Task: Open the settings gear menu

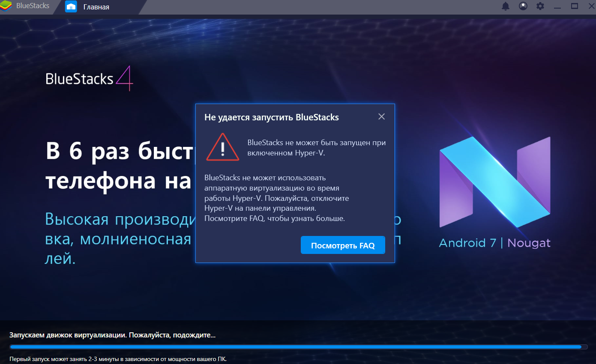Action: (540, 6)
